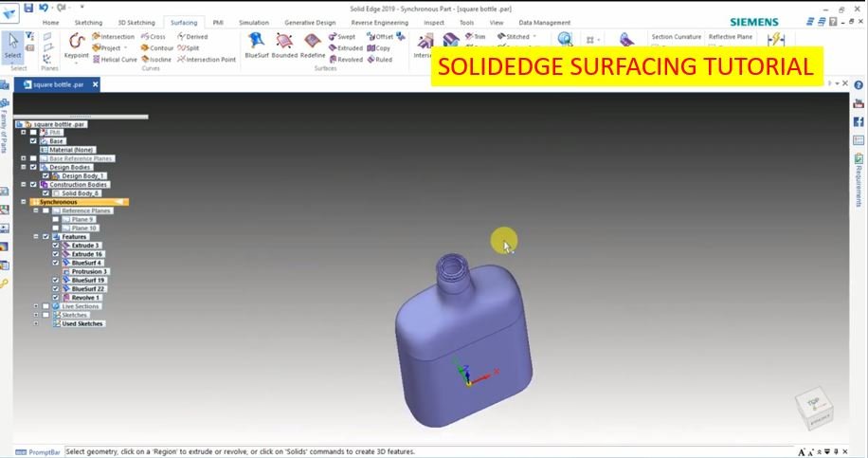Click the Save icon in quick access
Screen dimensions: 868x458
coord(28,8)
